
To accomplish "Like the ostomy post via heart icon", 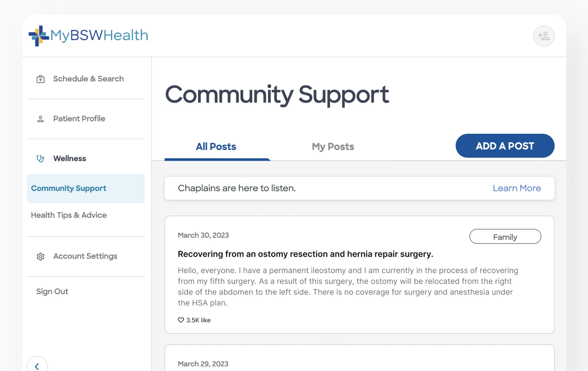I will coord(181,320).
